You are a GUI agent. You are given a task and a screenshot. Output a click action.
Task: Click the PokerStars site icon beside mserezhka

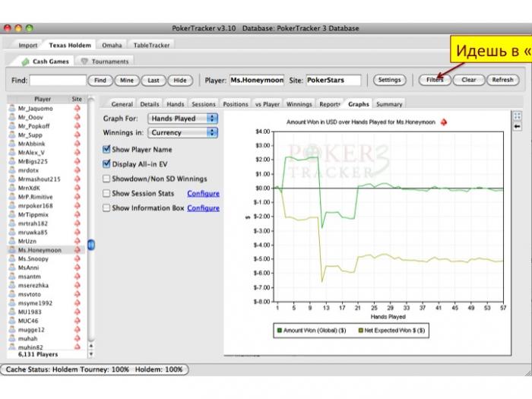coord(78,285)
